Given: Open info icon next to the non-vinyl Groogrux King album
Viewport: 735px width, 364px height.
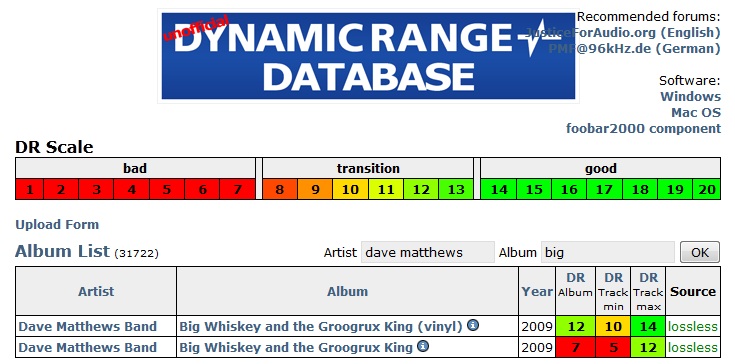Looking at the screenshot, I should click(423, 346).
